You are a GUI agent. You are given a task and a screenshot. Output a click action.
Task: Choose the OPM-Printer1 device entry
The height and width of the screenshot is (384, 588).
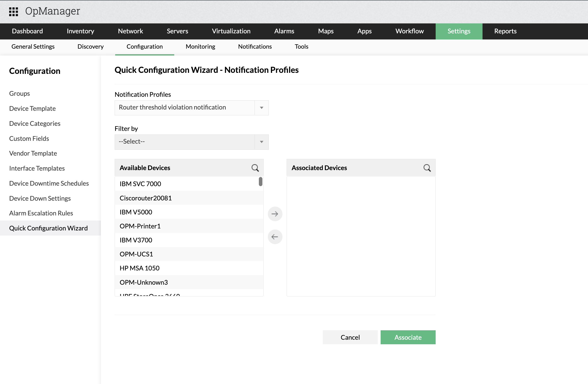140,226
